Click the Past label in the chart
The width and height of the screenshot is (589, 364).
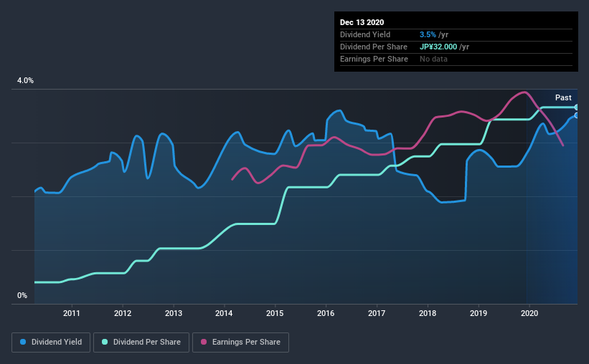tap(563, 97)
